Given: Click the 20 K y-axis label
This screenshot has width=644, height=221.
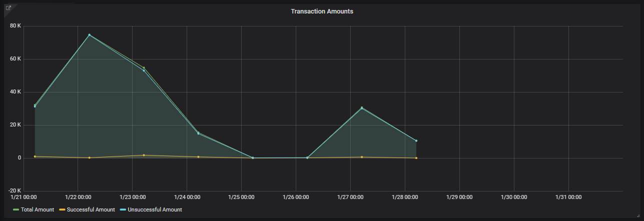Looking at the screenshot, I should click(x=16, y=125).
